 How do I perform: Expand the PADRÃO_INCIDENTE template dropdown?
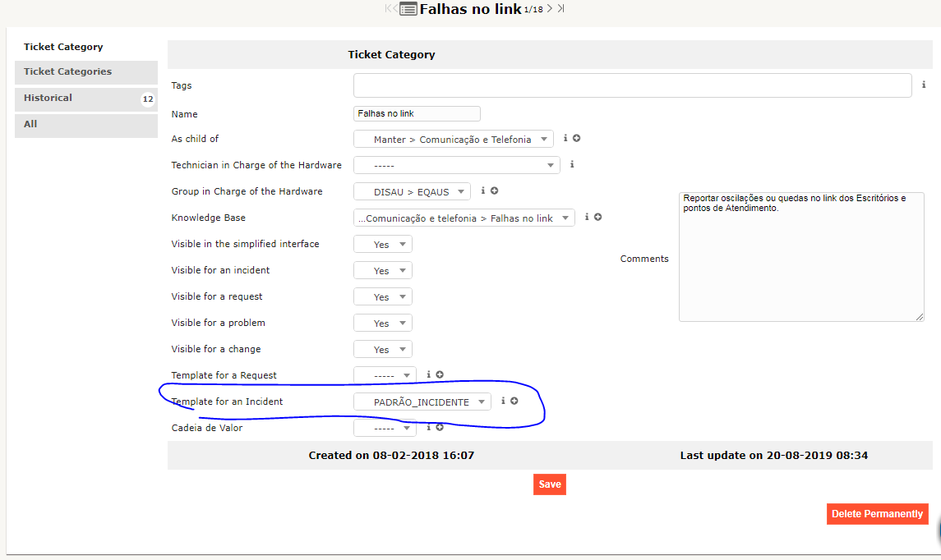click(x=422, y=402)
